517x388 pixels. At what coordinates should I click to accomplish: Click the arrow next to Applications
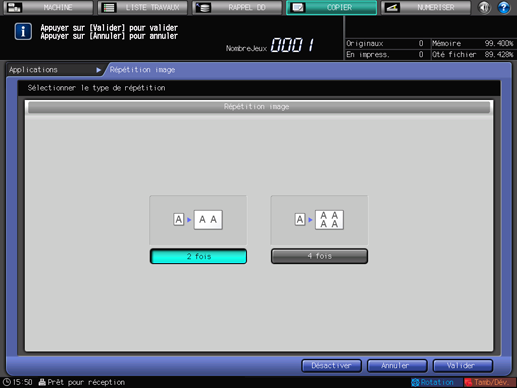click(98, 70)
